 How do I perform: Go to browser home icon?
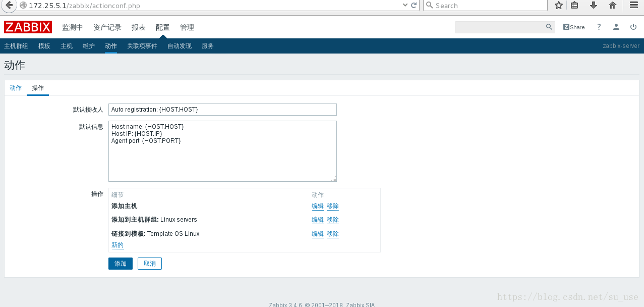pyautogui.click(x=613, y=6)
